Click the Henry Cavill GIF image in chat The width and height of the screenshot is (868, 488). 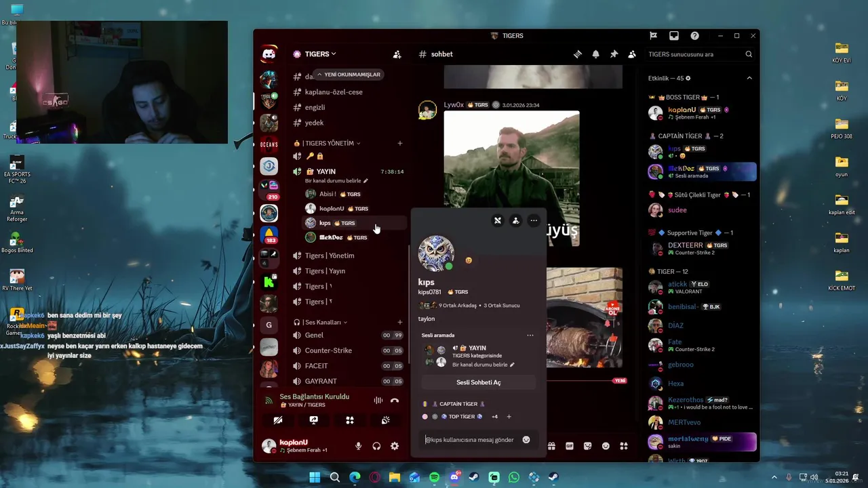(x=511, y=178)
